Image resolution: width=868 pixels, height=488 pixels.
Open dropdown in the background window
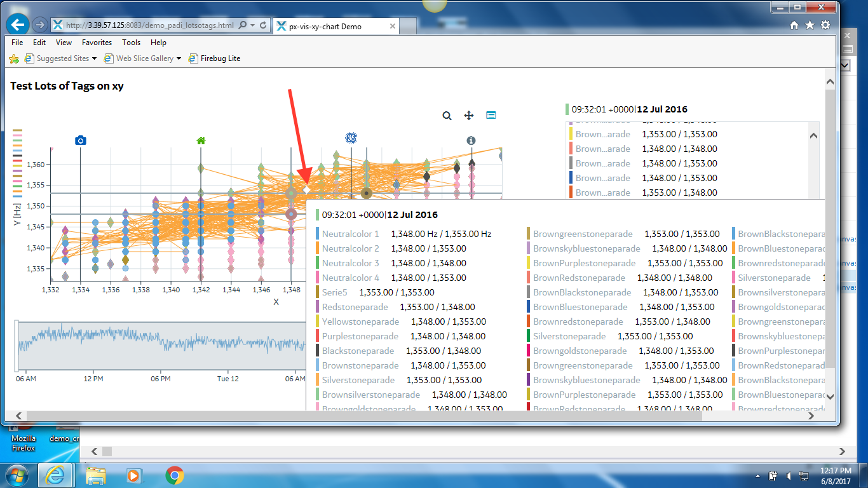point(846,65)
